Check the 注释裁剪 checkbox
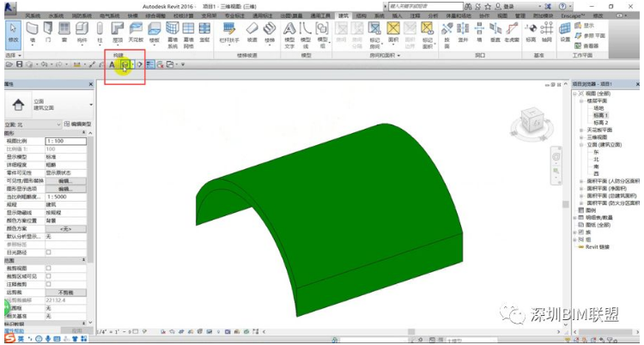 click(x=48, y=282)
